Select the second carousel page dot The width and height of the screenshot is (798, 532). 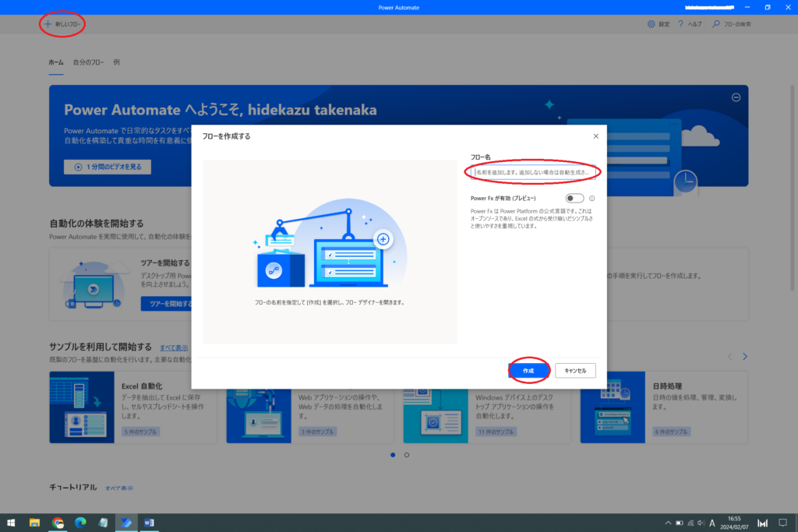click(x=407, y=455)
